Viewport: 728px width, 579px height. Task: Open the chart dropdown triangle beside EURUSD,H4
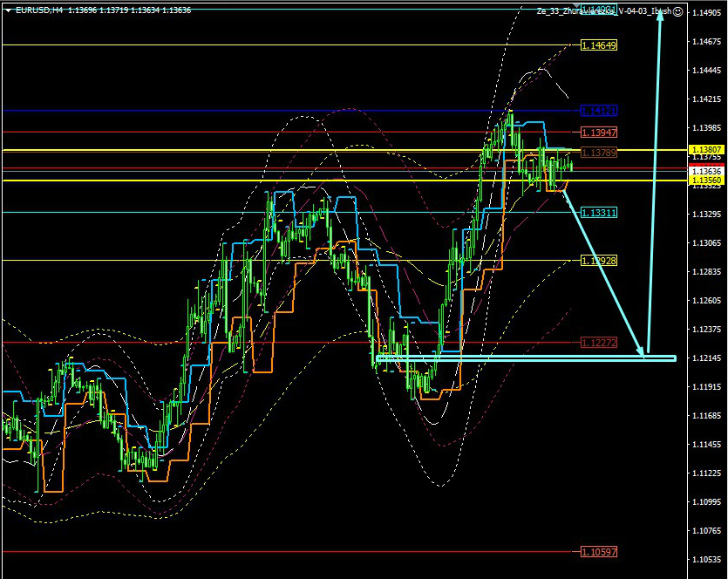[9, 10]
